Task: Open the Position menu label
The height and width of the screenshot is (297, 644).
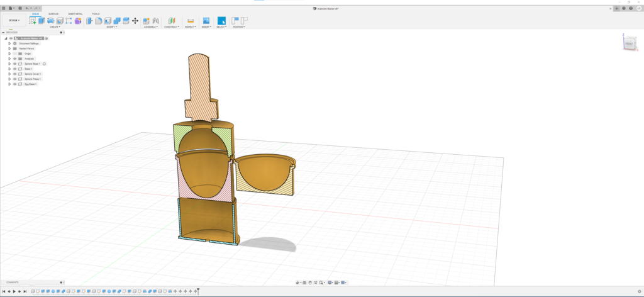Action: click(x=239, y=26)
